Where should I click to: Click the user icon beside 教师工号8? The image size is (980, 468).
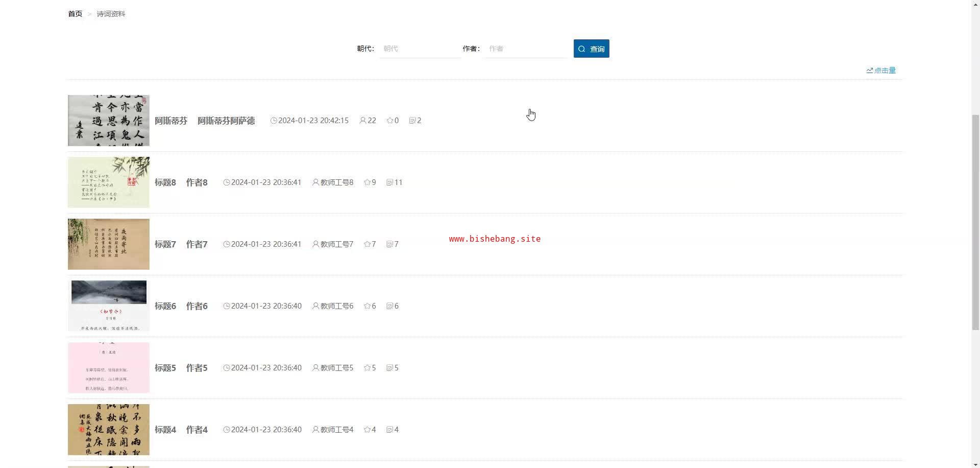[316, 182]
